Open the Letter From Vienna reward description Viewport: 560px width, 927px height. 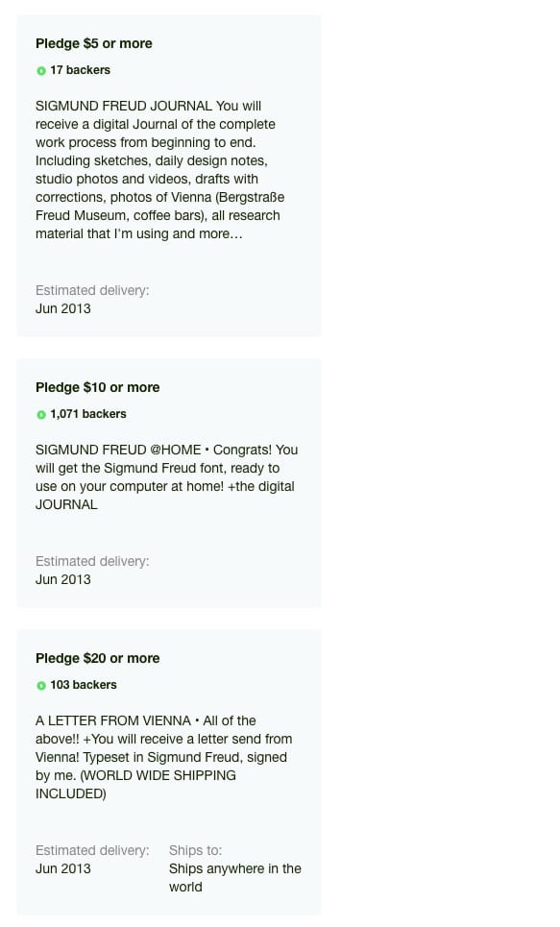[x=164, y=757]
